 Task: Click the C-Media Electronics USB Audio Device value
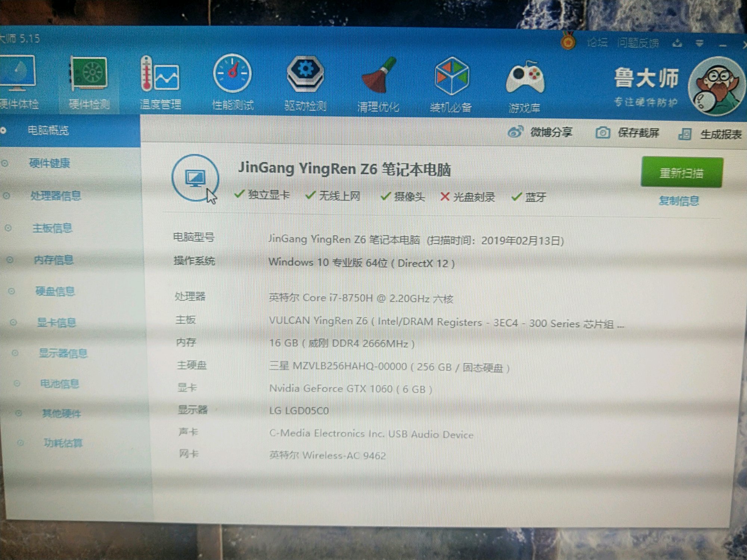pos(371,434)
